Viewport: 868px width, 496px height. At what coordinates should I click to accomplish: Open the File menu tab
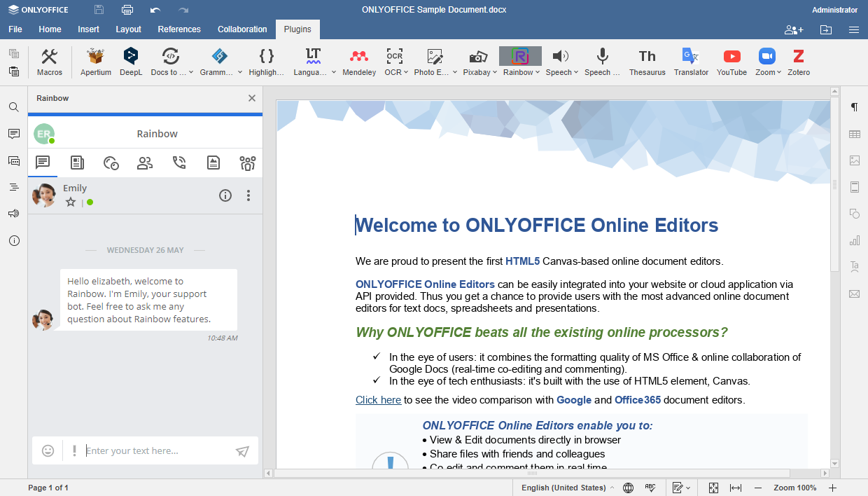(x=15, y=29)
